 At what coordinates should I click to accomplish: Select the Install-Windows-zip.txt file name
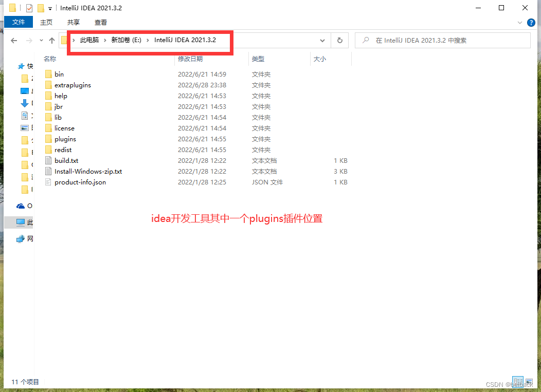(88, 172)
